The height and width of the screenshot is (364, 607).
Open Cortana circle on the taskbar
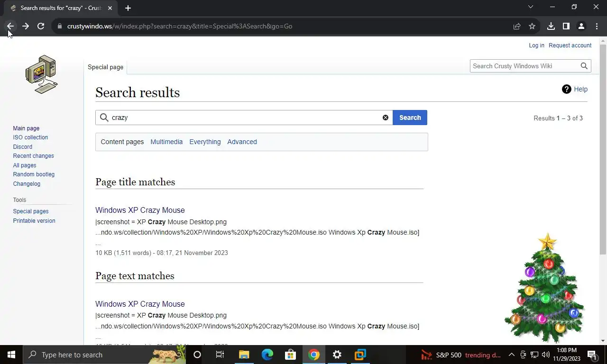tap(197, 355)
